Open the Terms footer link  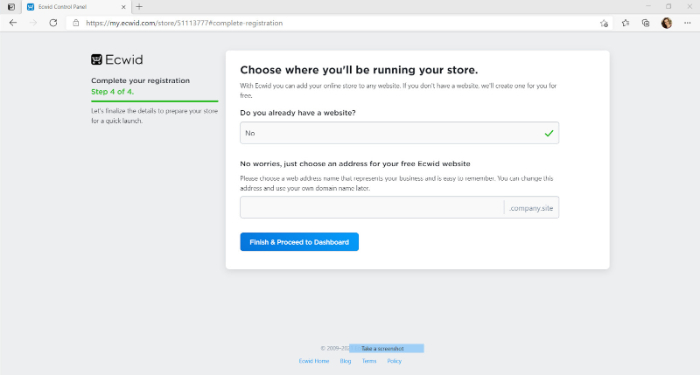tap(369, 361)
